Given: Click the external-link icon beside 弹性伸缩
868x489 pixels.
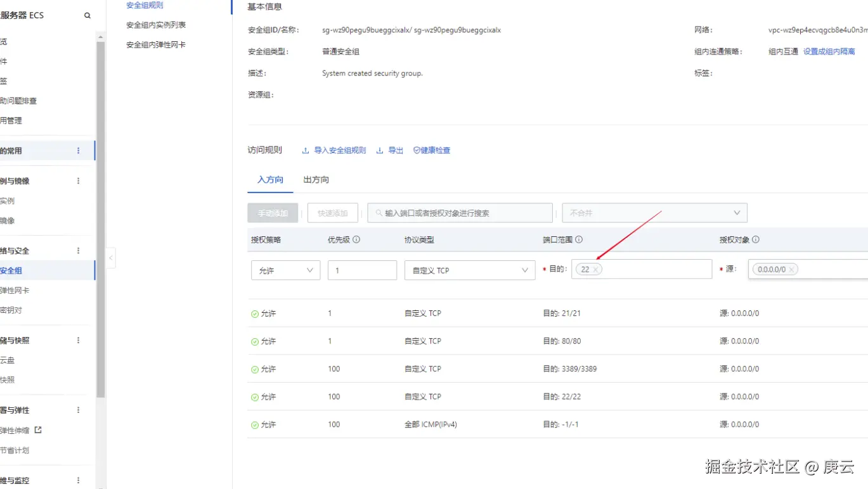Looking at the screenshot, I should (x=38, y=430).
